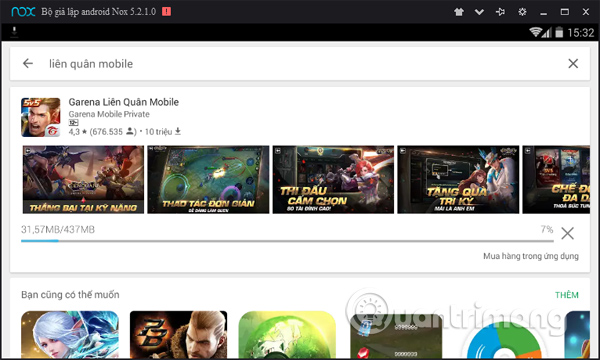Click the THÊM link
This screenshot has width=600, height=360.
tap(567, 295)
